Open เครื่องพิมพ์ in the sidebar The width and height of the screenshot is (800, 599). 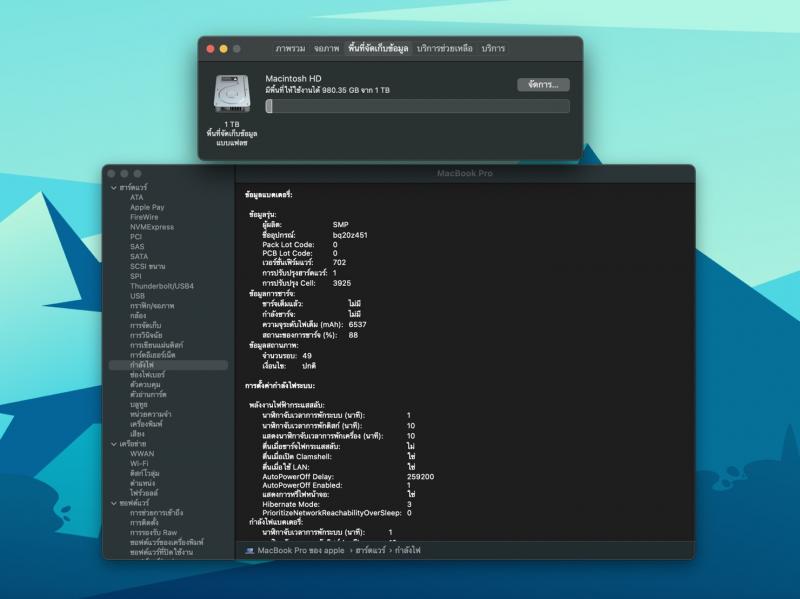pyautogui.click(x=146, y=424)
